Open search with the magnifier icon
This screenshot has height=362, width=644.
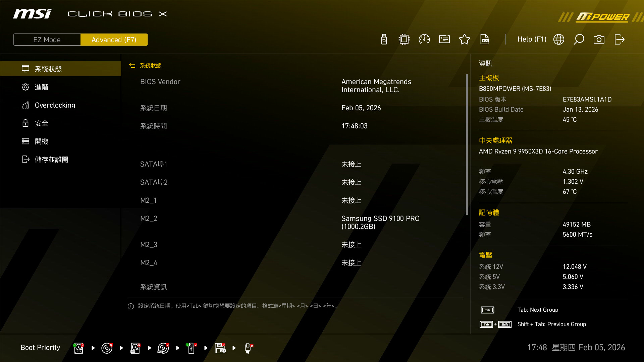pyautogui.click(x=579, y=40)
